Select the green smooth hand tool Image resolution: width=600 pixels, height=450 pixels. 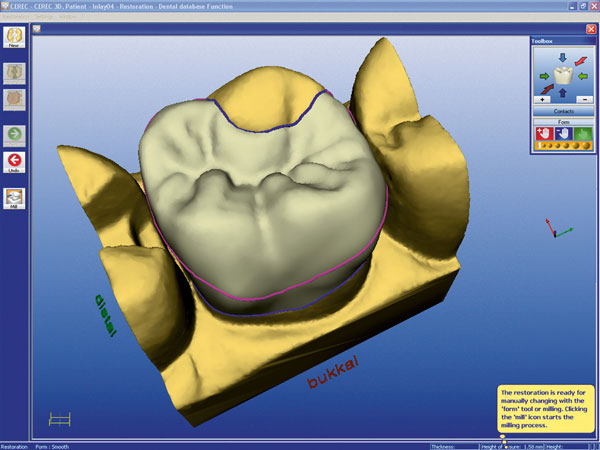pyautogui.click(x=581, y=131)
